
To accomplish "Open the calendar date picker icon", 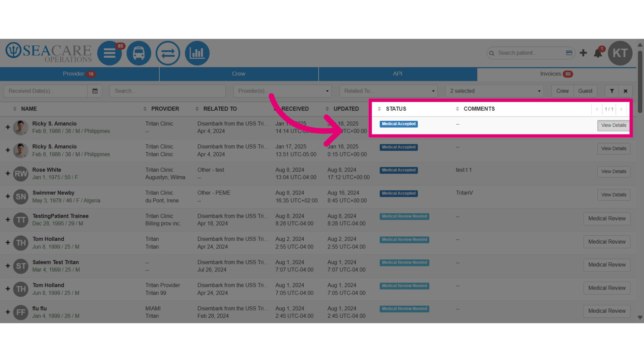I will [x=95, y=91].
